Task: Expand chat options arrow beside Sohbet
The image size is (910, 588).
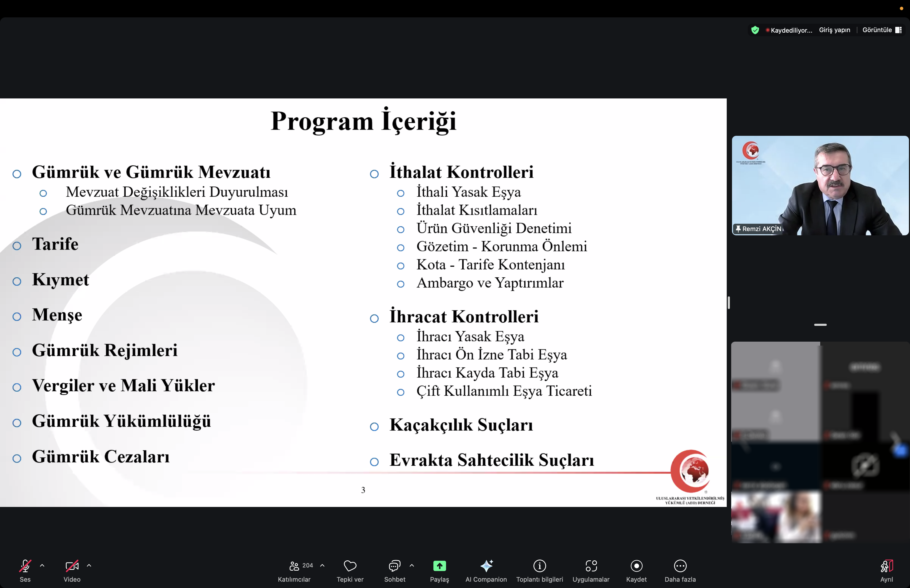Action: (x=412, y=565)
